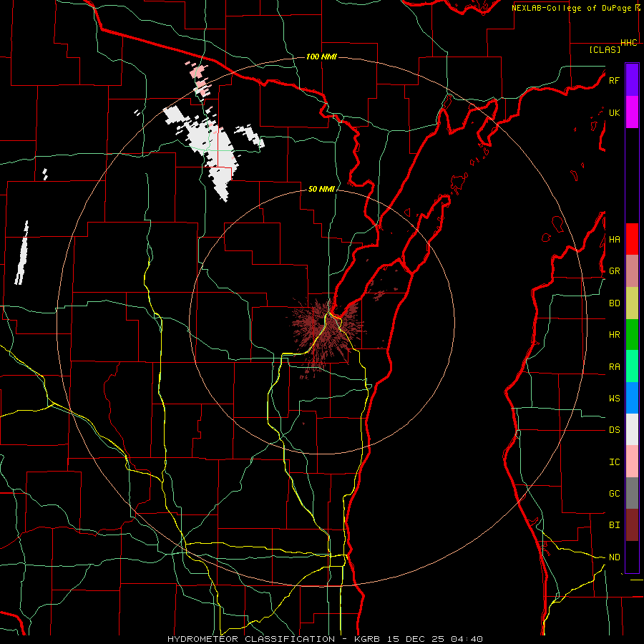The width and height of the screenshot is (644, 644).
Task: Click the "GR" legend label
Action: [614, 271]
